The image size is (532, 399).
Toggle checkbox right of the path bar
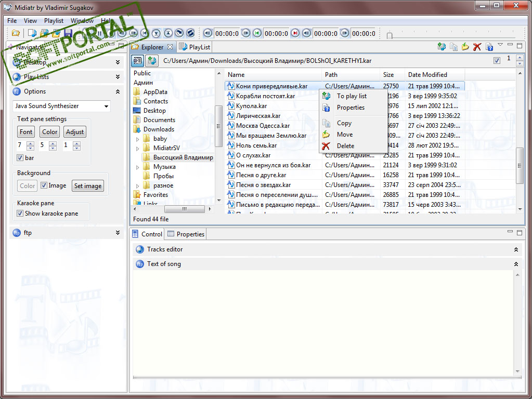pos(497,61)
